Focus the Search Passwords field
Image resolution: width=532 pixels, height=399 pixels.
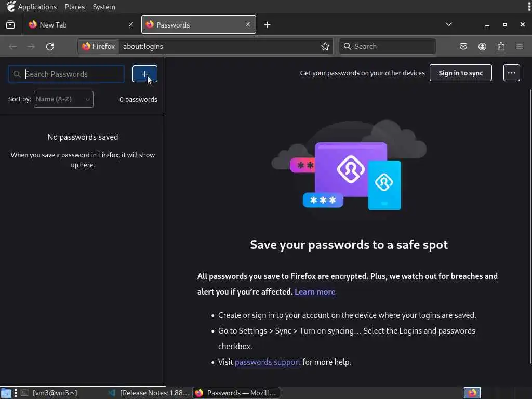pyautogui.click(x=66, y=74)
